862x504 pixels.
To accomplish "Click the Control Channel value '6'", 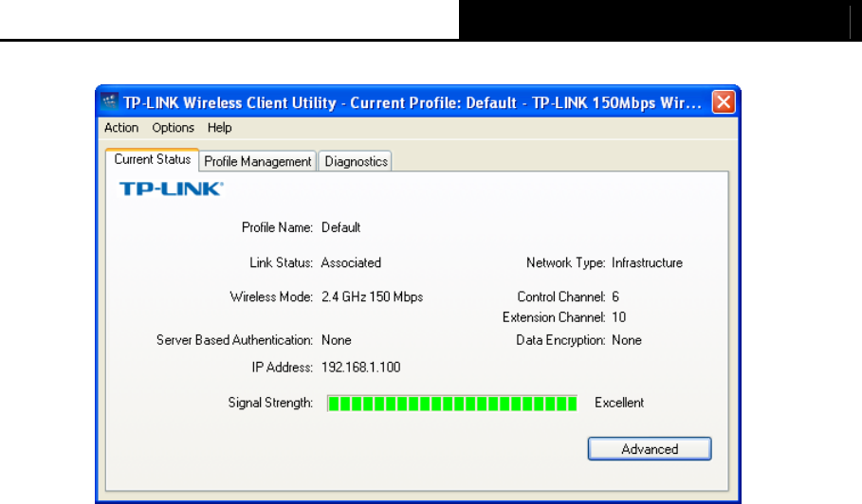I will tap(615, 297).
